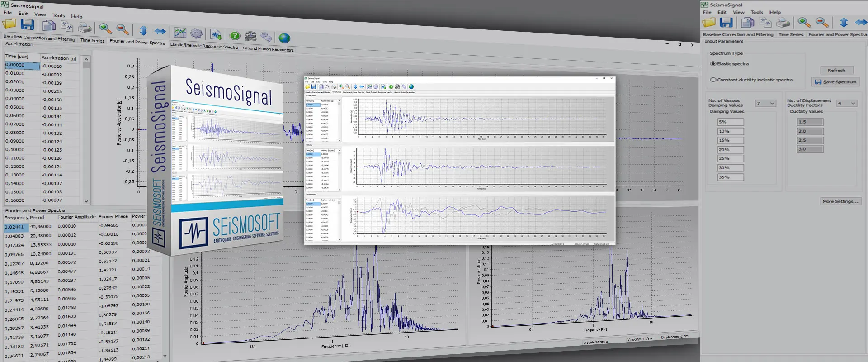
Task: Click the copy waveform charts icon in the tilted Acceleration window
Action: 67,27
